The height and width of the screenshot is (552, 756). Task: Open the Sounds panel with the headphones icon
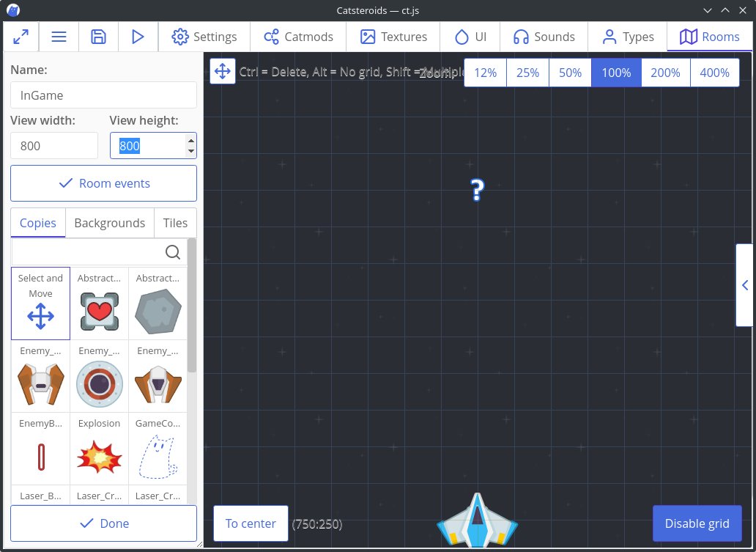click(x=544, y=37)
